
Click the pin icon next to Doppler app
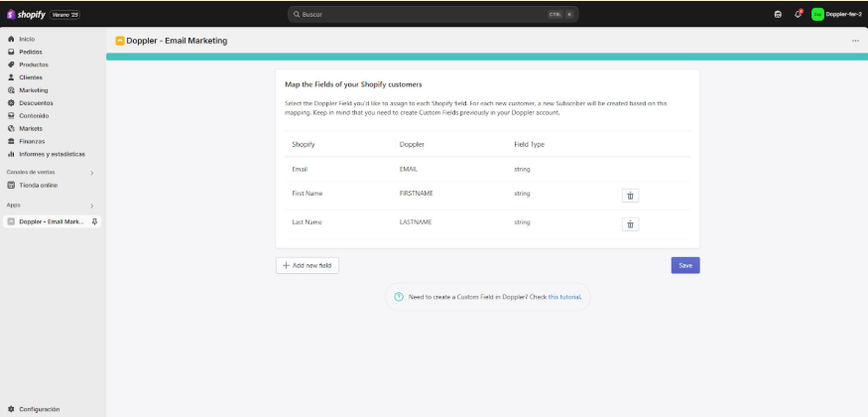click(x=94, y=221)
